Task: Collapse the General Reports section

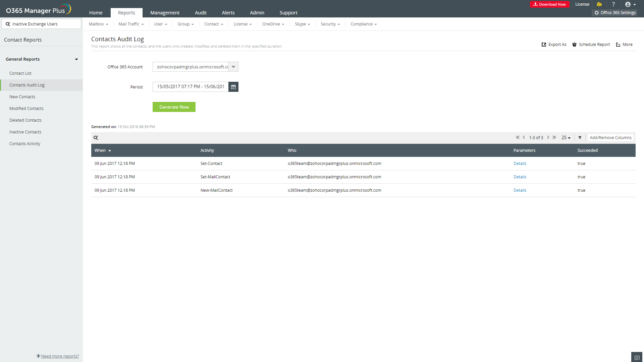Action: (x=76, y=59)
